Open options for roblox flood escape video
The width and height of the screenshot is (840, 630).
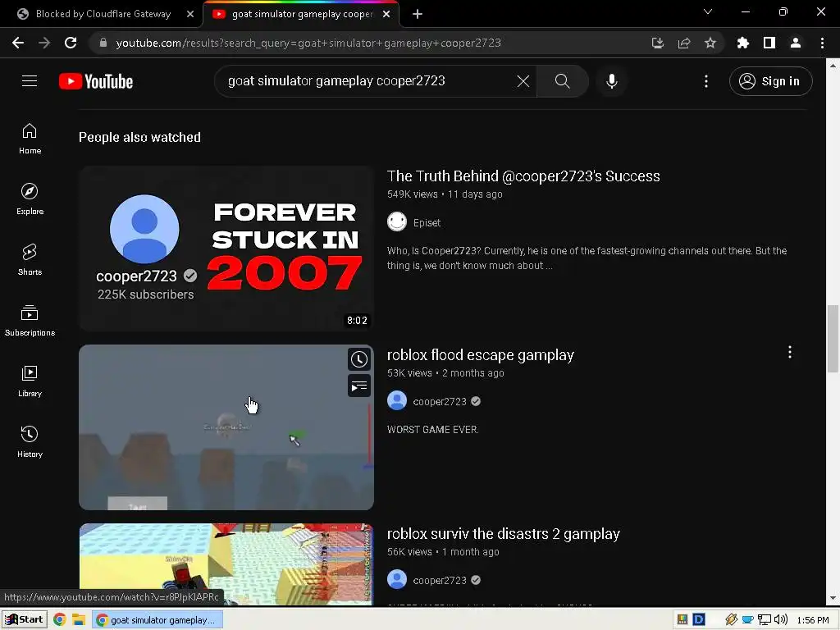pyautogui.click(x=790, y=352)
